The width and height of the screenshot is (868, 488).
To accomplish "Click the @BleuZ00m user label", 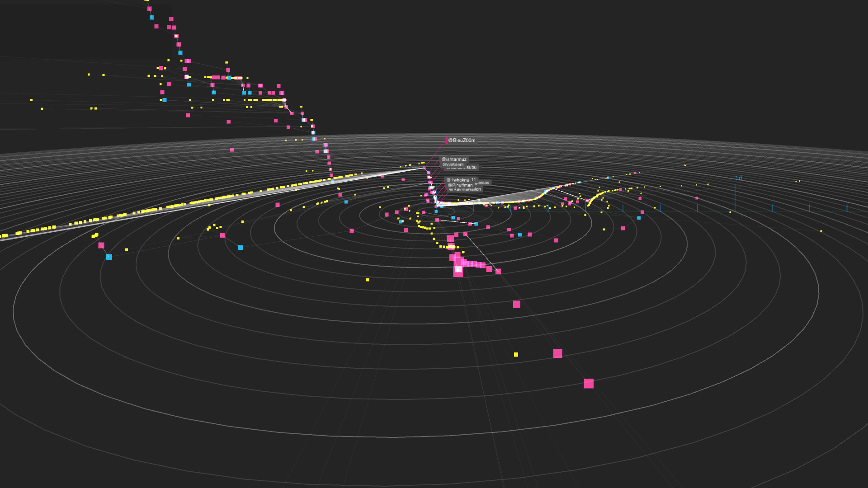I will click(x=462, y=141).
